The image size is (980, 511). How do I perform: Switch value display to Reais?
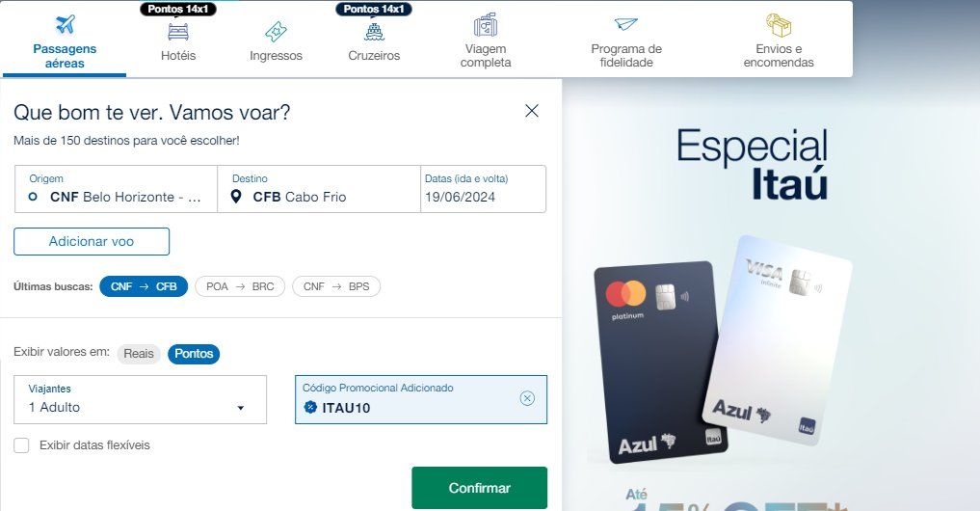139,354
